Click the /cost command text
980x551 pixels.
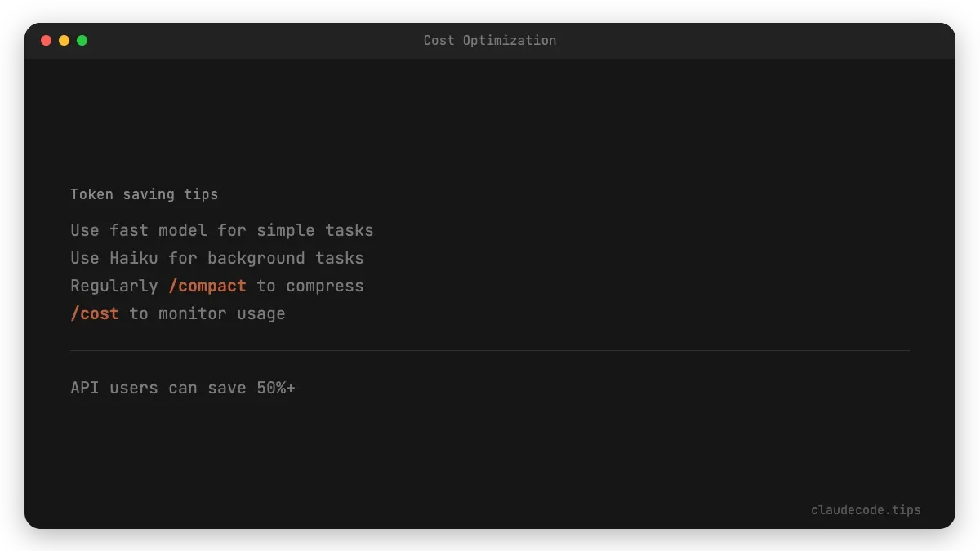[94, 313]
